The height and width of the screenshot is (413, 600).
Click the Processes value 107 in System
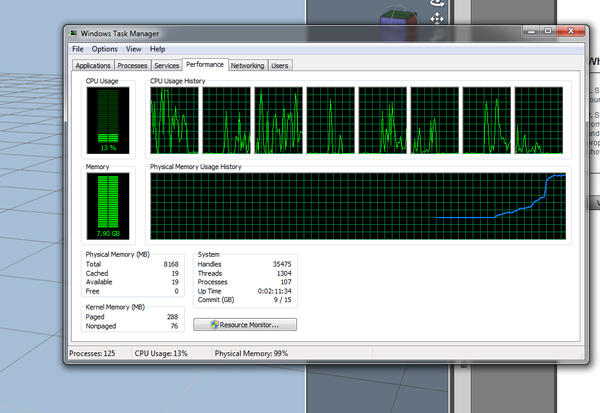click(286, 282)
